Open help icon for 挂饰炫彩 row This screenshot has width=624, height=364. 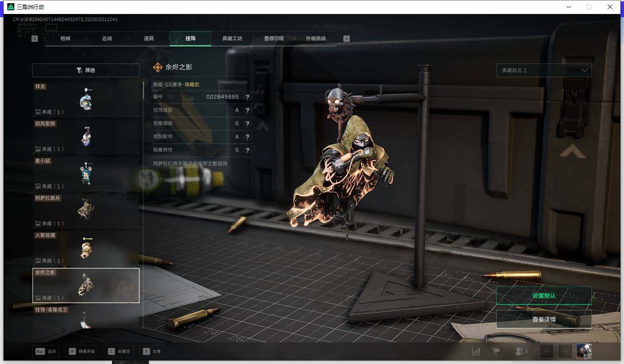point(247,111)
